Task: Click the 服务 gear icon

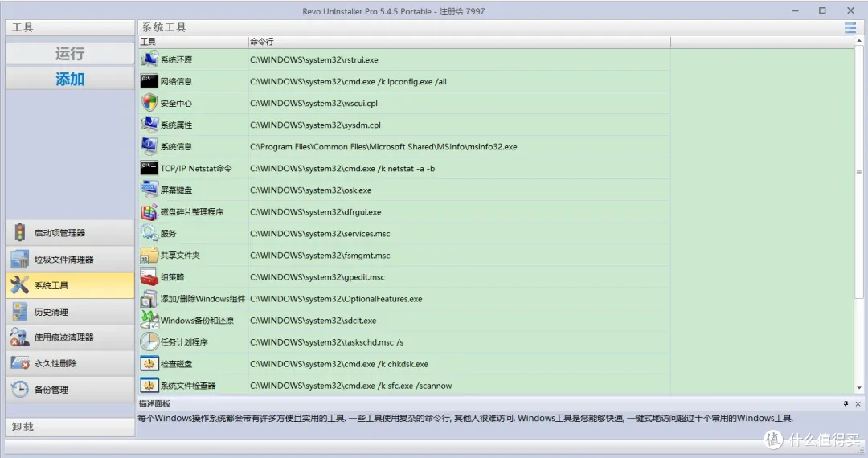Action: (x=149, y=233)
